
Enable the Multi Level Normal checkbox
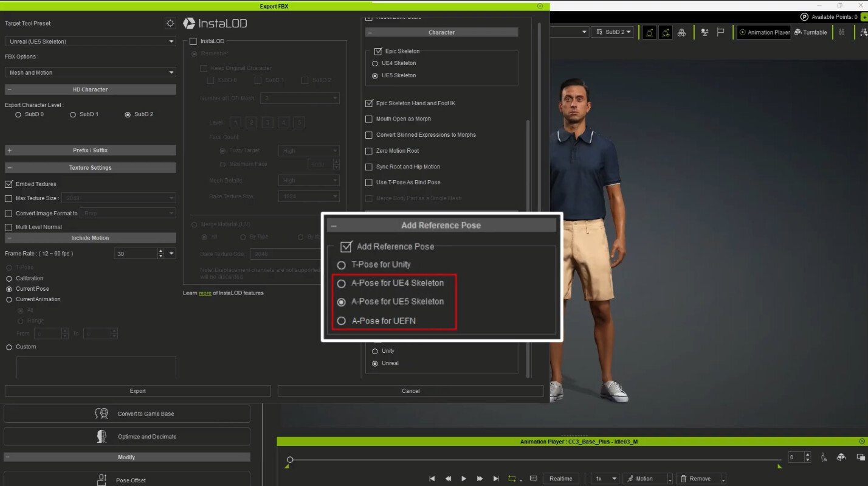9,227
